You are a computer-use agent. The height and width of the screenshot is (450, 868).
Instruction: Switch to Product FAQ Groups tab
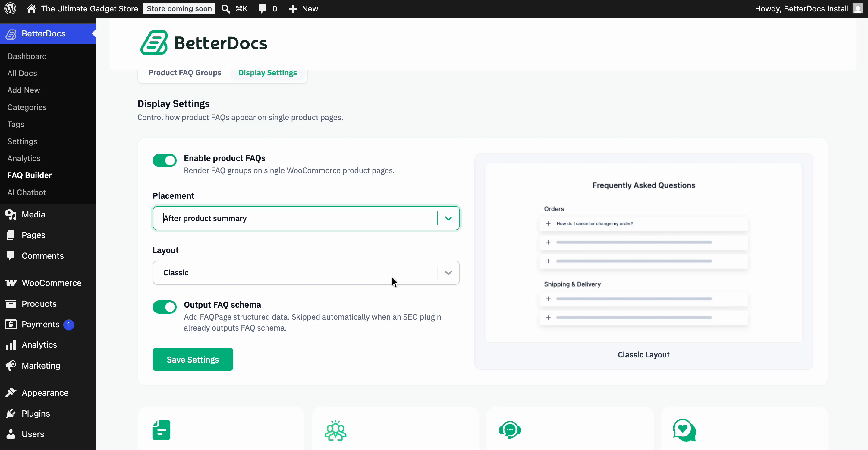coord(185,73)
